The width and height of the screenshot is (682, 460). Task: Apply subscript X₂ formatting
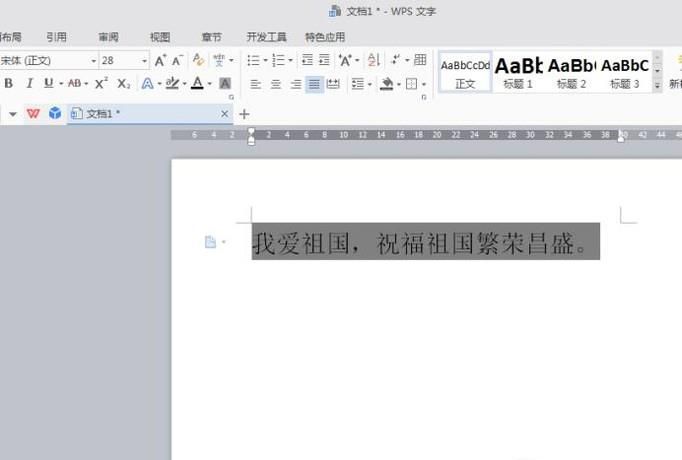tap(124, 83)
